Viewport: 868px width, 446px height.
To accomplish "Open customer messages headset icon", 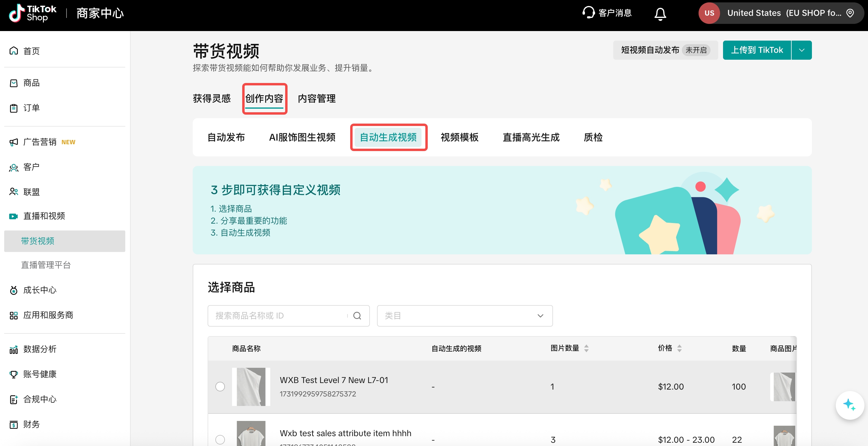I will click(588, 13).
